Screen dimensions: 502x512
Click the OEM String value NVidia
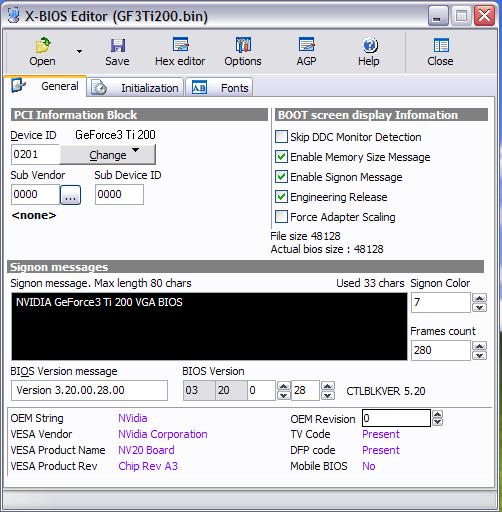[x=133, y=418]
